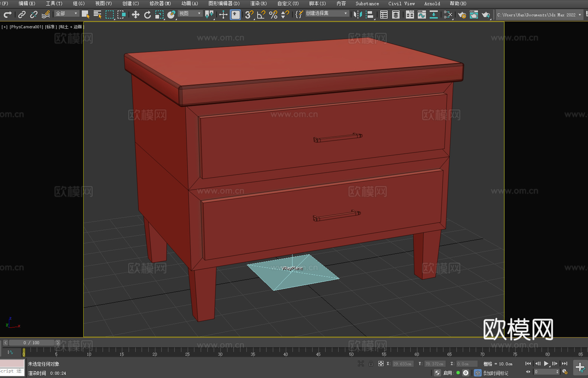Select the Link objects tool

pos(22,14)
